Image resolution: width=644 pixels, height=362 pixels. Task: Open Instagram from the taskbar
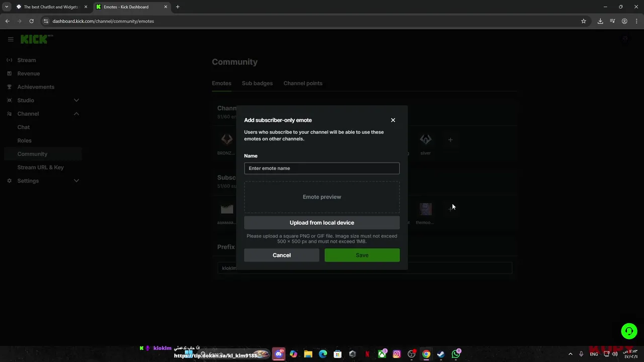[396, 354]
